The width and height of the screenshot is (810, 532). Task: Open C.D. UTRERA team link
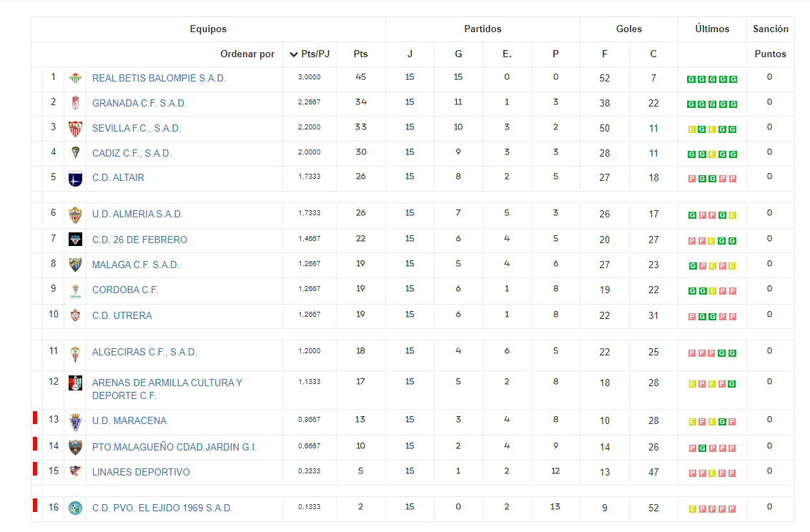click(122, 315)
